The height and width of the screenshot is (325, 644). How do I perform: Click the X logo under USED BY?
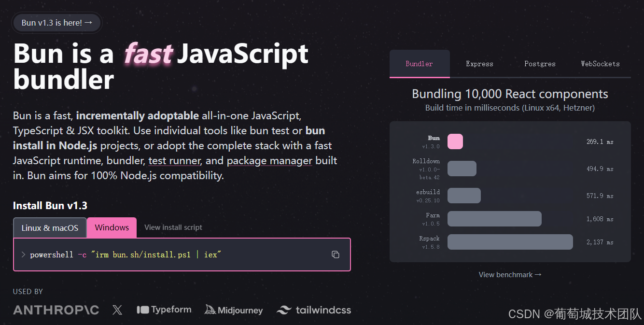pyautogui.click(x=117, y=310)
